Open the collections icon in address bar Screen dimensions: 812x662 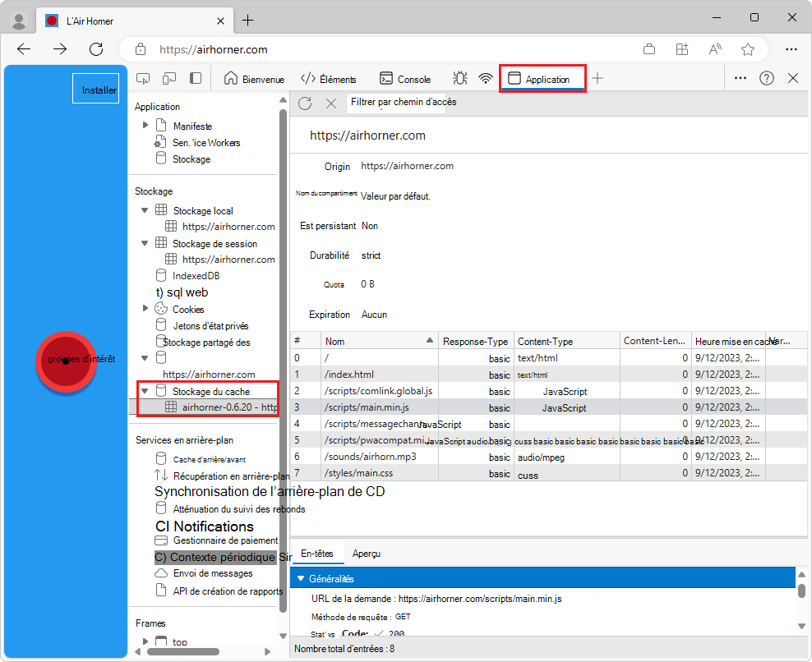click(649, 49)
